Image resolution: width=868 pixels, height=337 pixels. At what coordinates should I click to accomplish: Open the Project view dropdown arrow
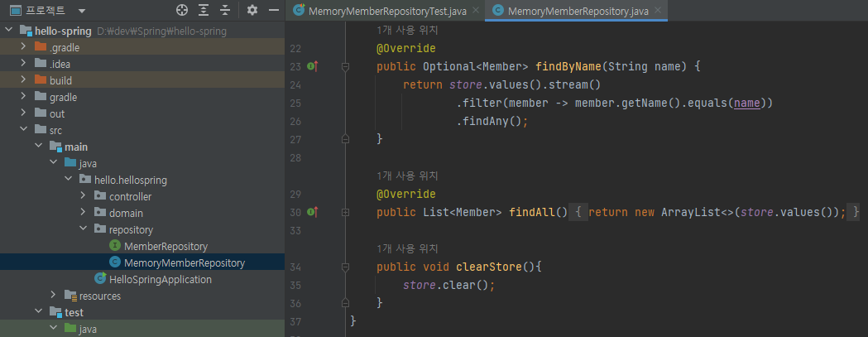(x=82, y=11)
